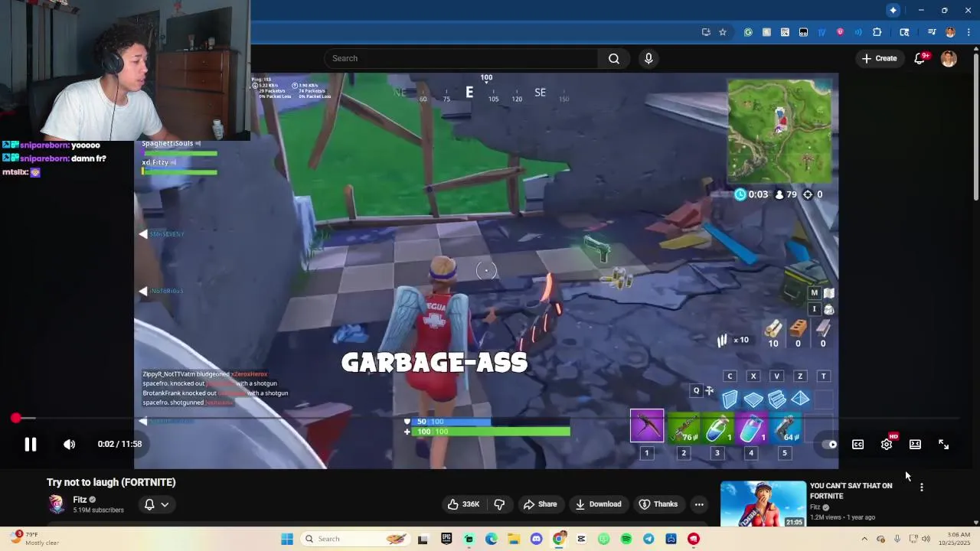Seek along the red video progress bar
The height and width of the screenshot is (551, 980).
[x=486, y=418]
